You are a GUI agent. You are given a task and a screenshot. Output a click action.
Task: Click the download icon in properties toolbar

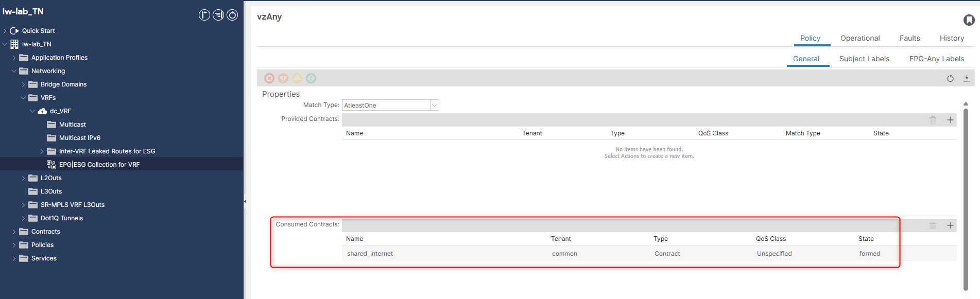(x=967, y=78)
